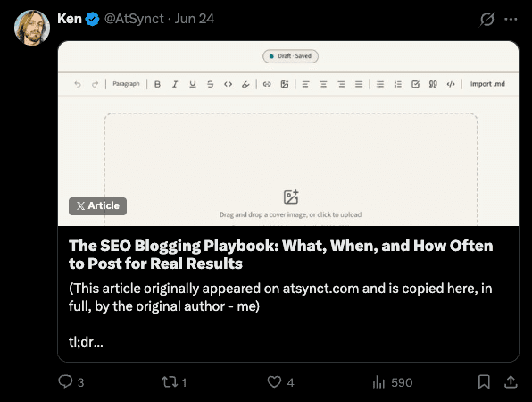Click the cover image upload icon
This screenshot has height=402, width=532.
point(291,197)
